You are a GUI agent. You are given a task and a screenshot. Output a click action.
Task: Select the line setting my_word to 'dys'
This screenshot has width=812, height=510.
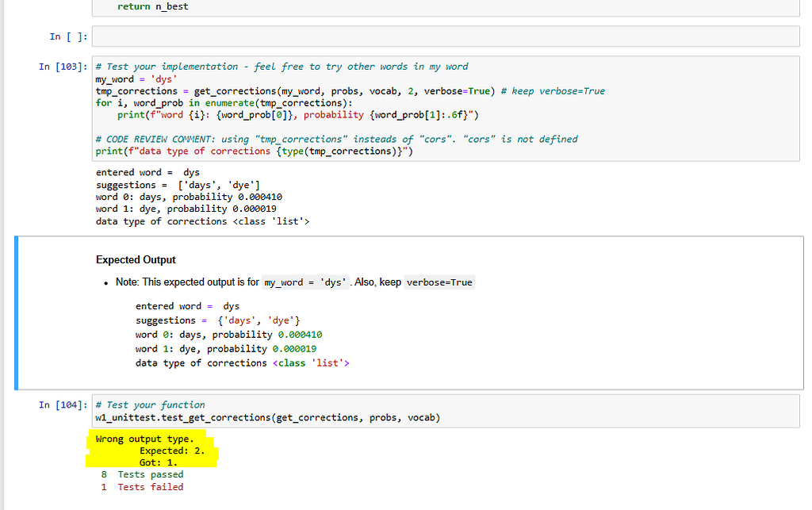tap(135, 79)
